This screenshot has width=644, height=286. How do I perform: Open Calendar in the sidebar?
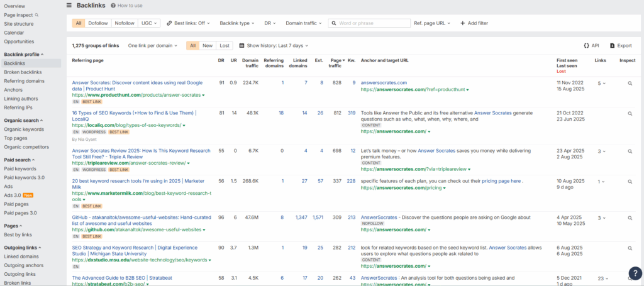pos(14,33)
